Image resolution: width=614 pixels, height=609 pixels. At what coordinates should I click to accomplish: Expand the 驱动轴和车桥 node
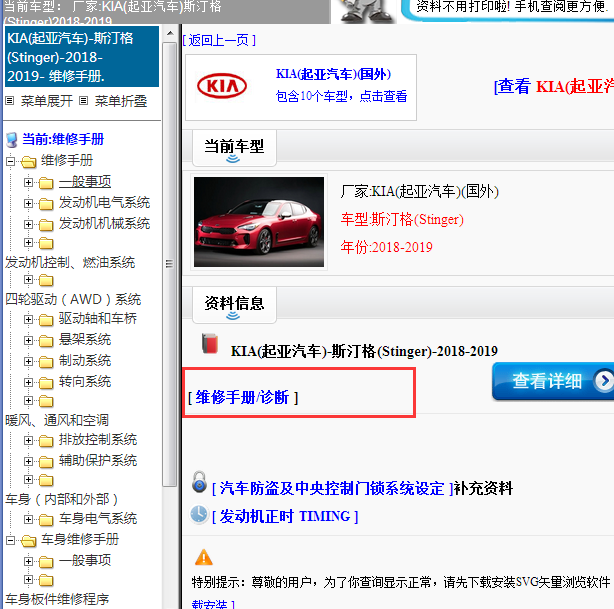(x=28, y=320)
